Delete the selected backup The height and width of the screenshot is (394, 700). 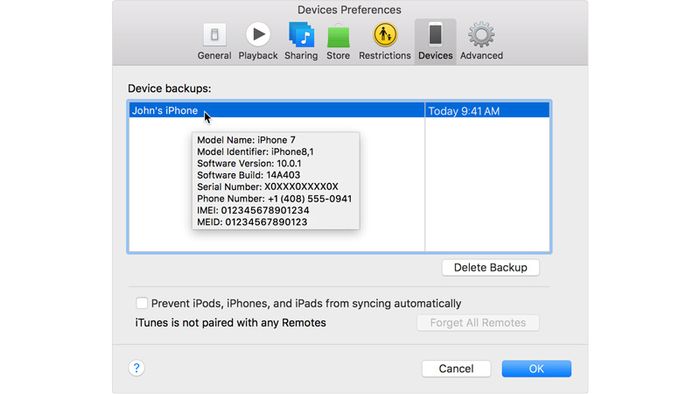coord(491,267)
